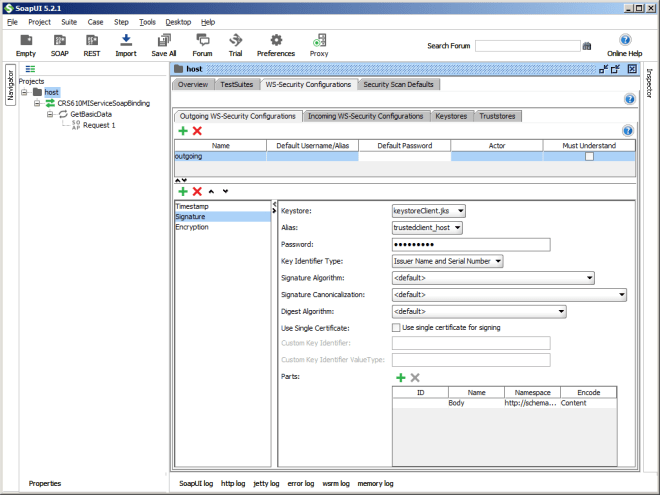660x495 pixels.
Task: Switch to the Keystores tab
Action: click(451, 116)
